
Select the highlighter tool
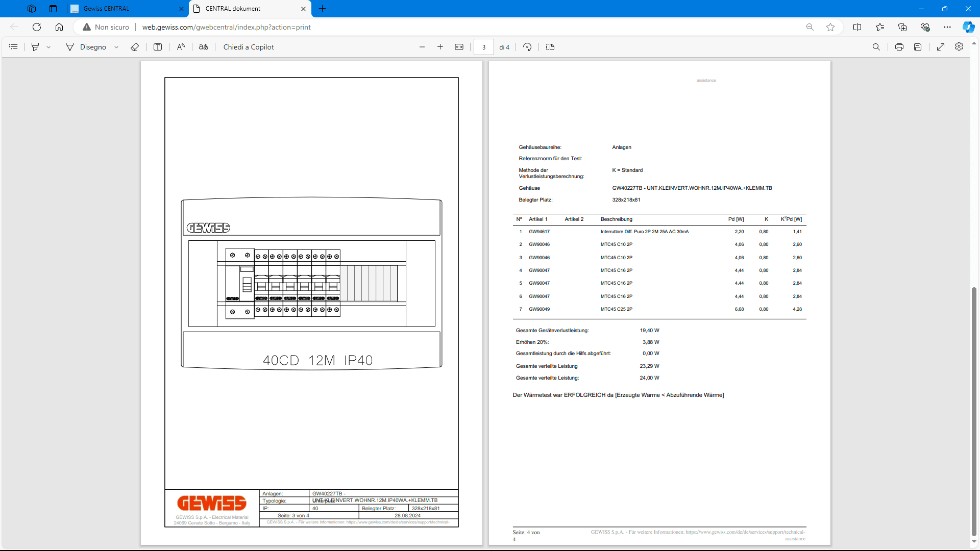(x=35, y=47)
